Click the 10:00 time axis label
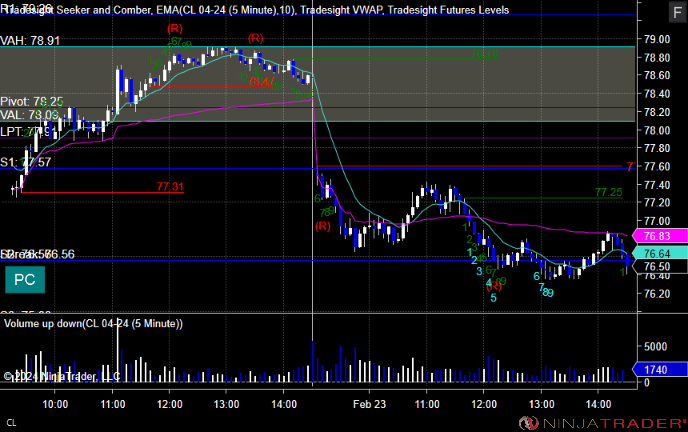 pyautogui.click(x=55, y=404)
